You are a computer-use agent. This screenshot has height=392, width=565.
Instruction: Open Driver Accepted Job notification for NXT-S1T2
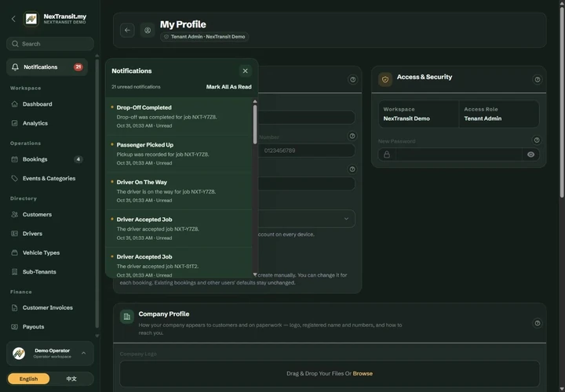click(179, 263)
